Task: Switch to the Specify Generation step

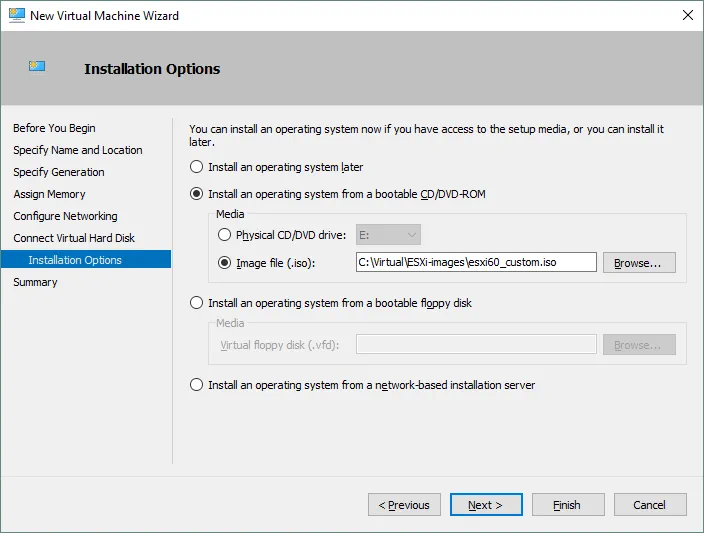Action: (x=58, y=172)
